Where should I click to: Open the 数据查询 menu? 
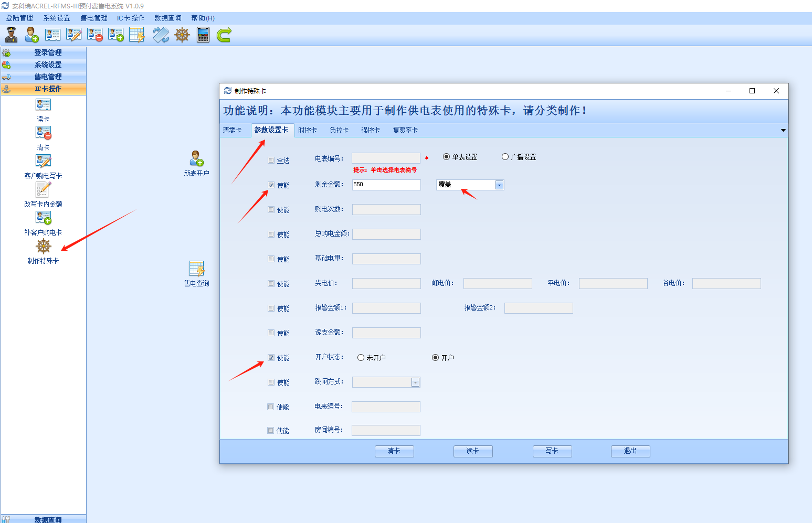click(167, 18)
